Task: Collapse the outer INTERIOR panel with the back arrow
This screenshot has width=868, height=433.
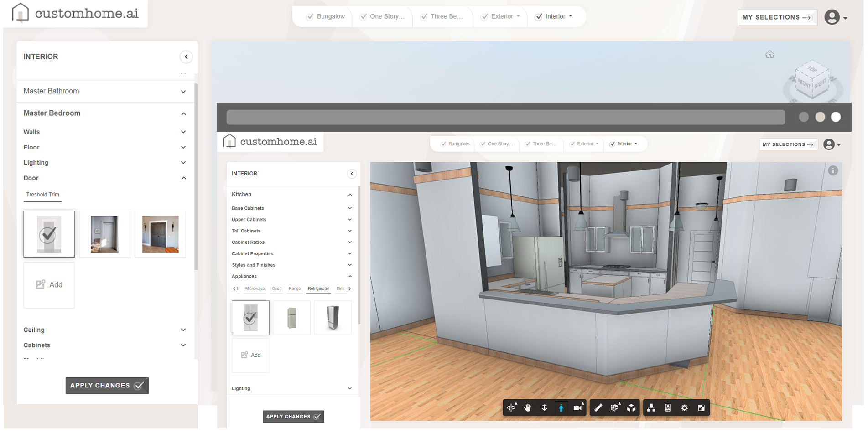Action: [x=186, y=57]
